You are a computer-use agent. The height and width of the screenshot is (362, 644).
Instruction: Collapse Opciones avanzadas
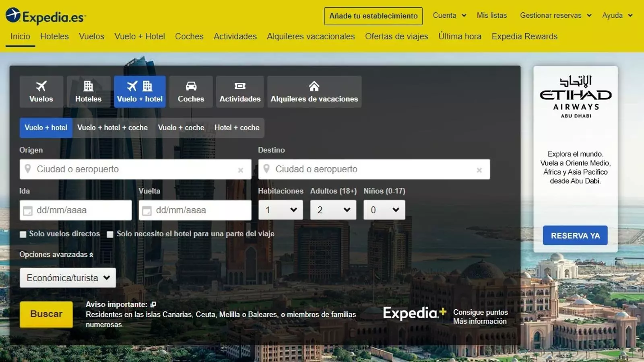coord(56,255)
